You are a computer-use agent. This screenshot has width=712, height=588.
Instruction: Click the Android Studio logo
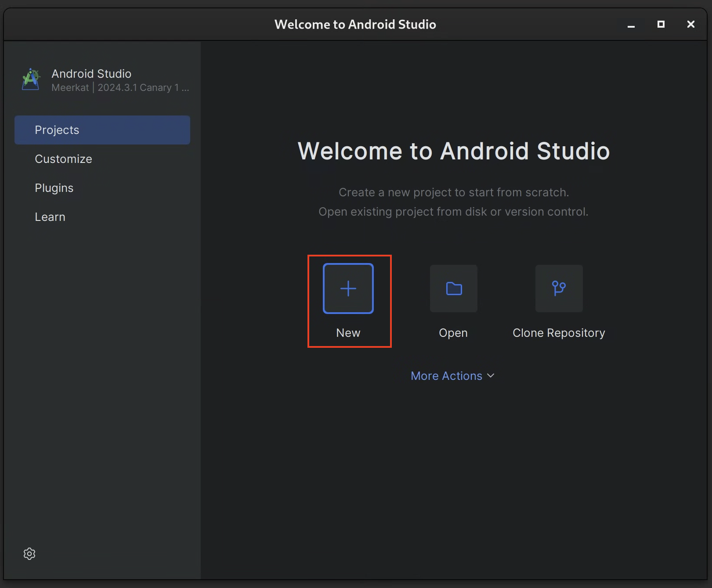[30, 79]
